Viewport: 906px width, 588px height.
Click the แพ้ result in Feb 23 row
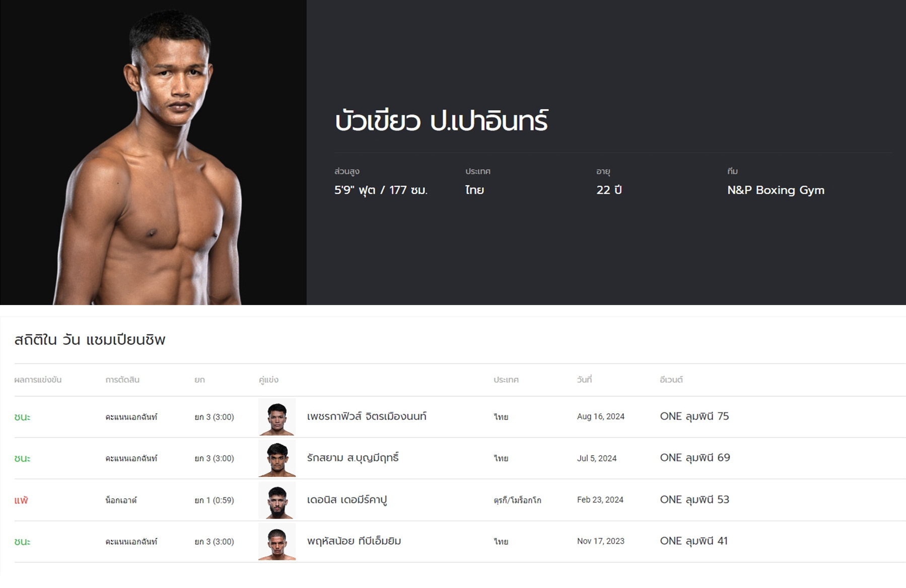coord(21,500)
